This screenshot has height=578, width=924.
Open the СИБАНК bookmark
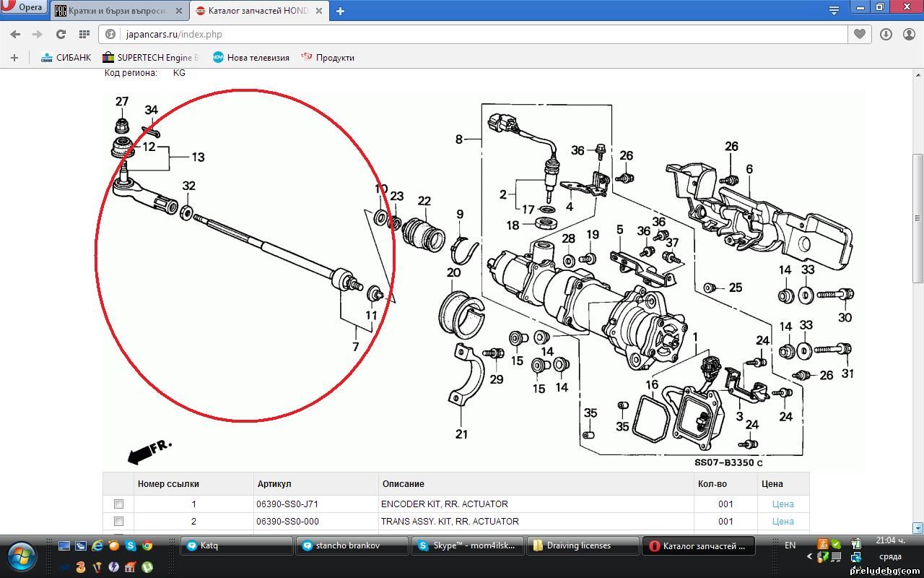point(66,58)
